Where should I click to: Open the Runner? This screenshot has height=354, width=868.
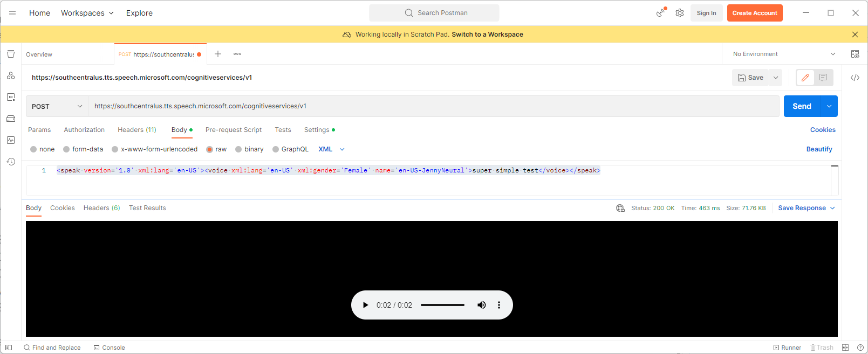[x=787, y=348]
